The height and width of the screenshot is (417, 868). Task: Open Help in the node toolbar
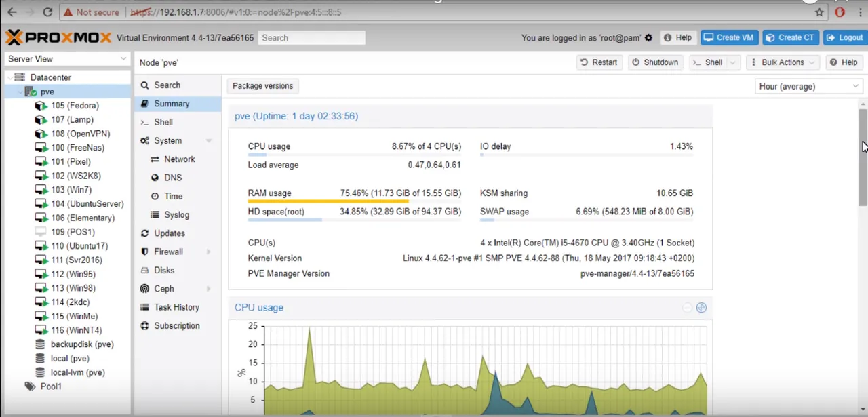click(844, 62)
